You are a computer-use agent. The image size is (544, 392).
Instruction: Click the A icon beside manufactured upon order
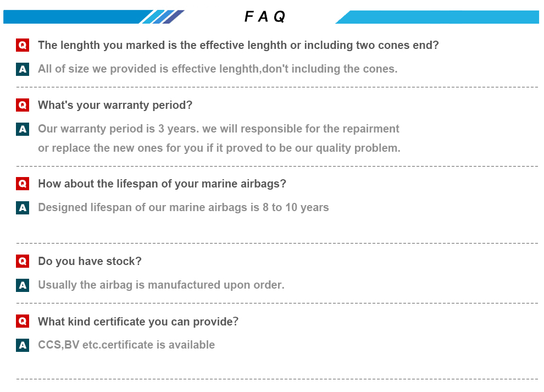point(22,285)
